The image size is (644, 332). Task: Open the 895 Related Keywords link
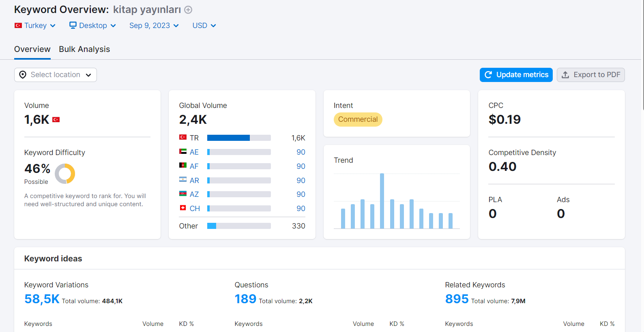457,299
